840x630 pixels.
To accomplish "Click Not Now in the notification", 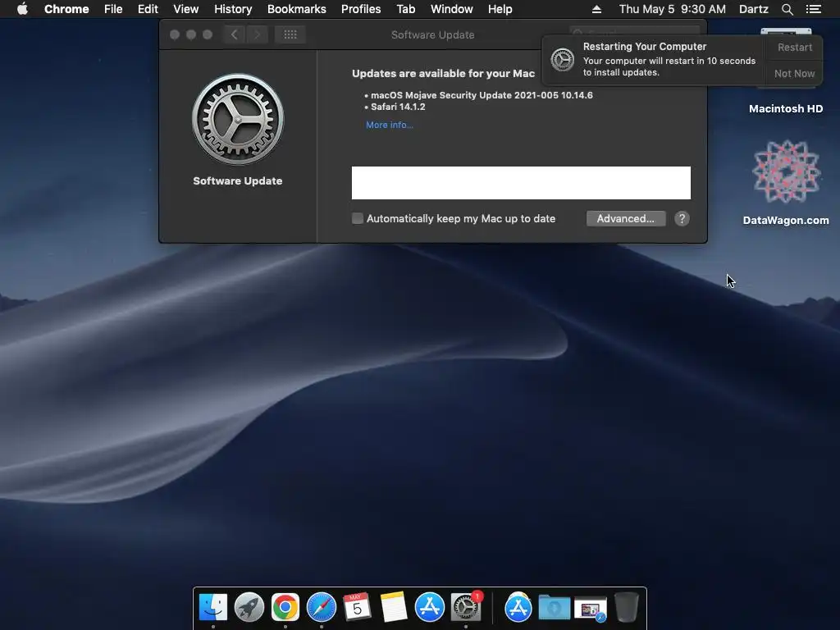I will pos(794,73).
